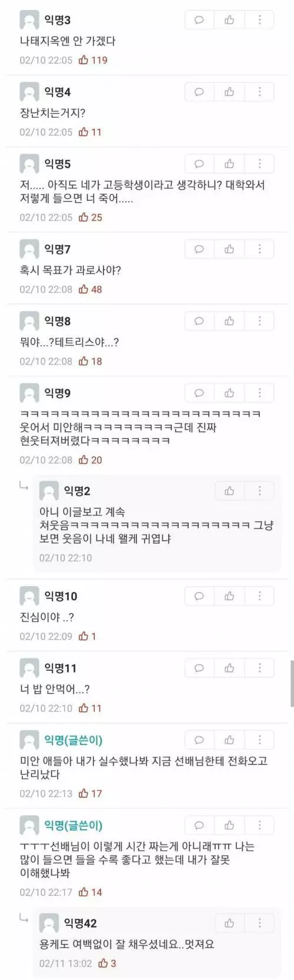This screenshot has height=980, width=294.
Task: Click the 119 likes count under 익명3
Action: point(99,60)
